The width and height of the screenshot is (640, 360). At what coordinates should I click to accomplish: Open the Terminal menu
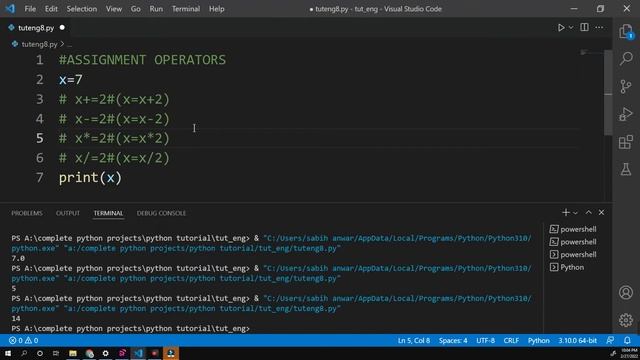click(186, 9)
